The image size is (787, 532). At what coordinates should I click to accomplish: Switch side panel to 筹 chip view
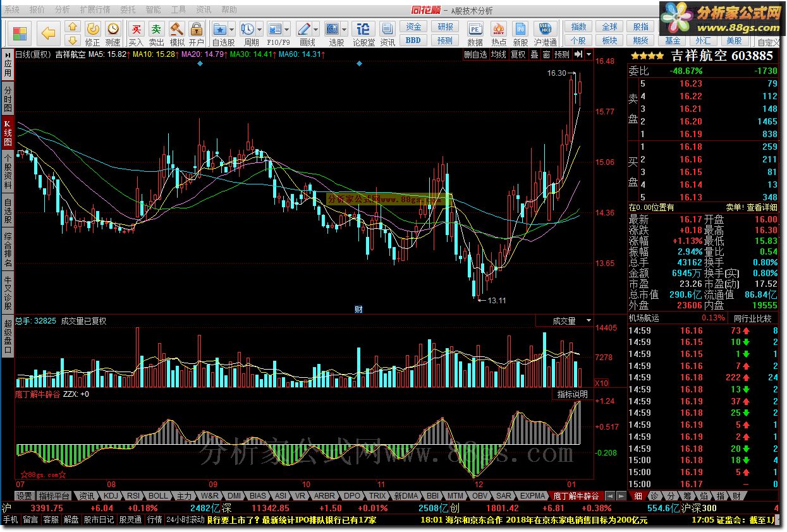pyautogui.click(x=687, y=496)
